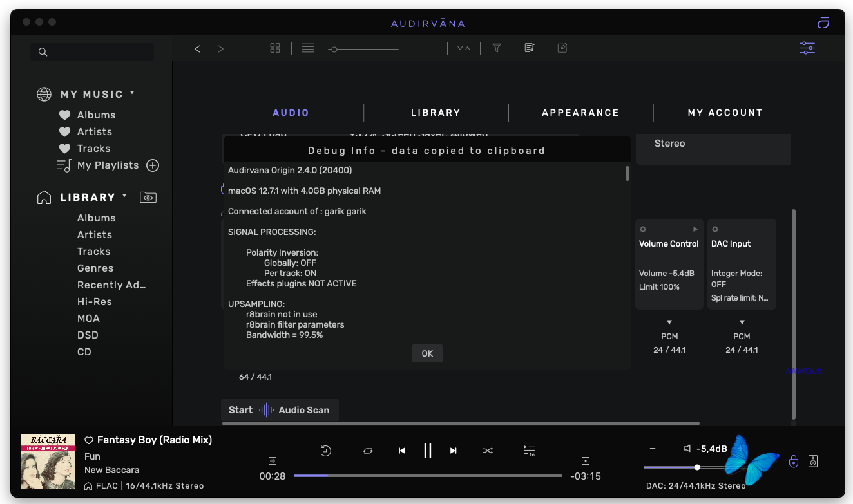
Task: Open Hi-Res in the library sidebar
Action: 95,302
